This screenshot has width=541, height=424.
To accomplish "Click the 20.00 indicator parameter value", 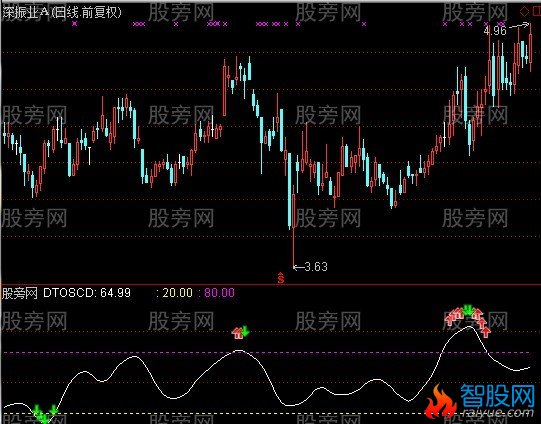I will 177,293.
